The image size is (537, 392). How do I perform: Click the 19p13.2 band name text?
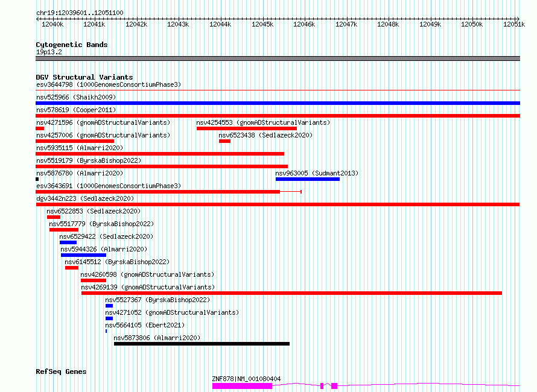(x=49, y=52)
